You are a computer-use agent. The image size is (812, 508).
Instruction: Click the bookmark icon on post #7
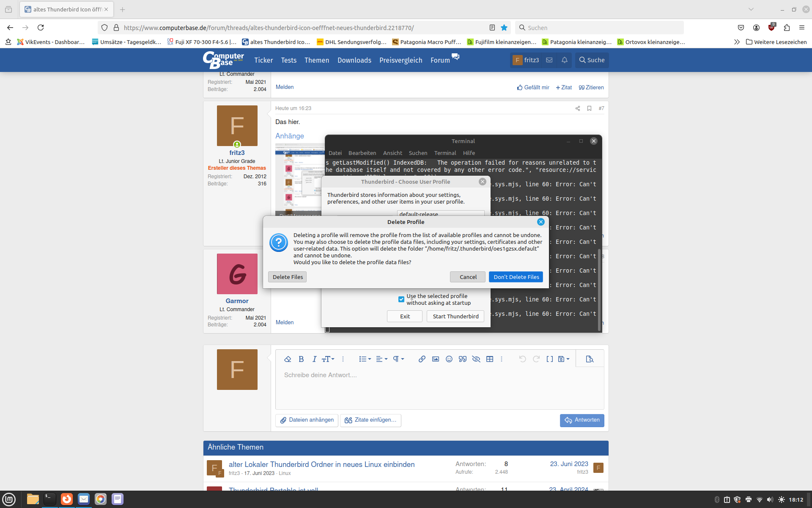tap(589, 108)
